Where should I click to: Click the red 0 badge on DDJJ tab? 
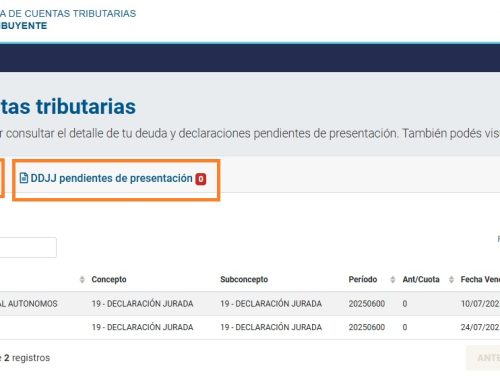(201, 179)
